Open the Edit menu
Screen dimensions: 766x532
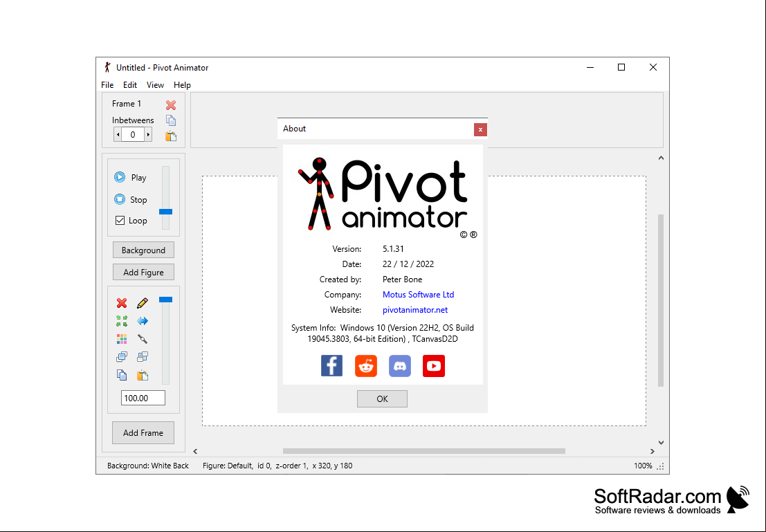tap(130, 85)
